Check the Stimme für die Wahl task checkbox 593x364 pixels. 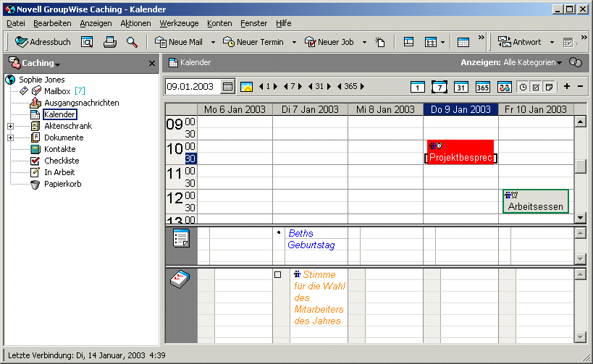(277, 275)
